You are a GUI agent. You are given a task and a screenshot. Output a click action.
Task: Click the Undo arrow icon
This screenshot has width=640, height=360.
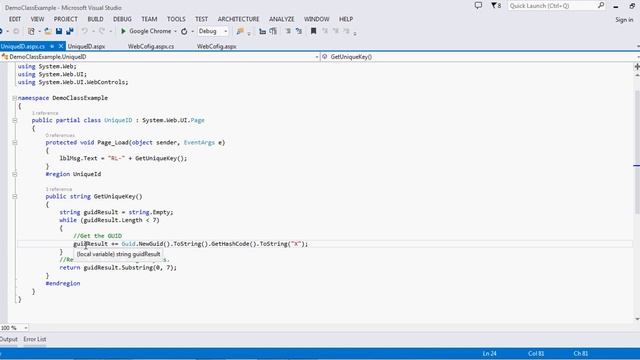click(x=84, y=31)
